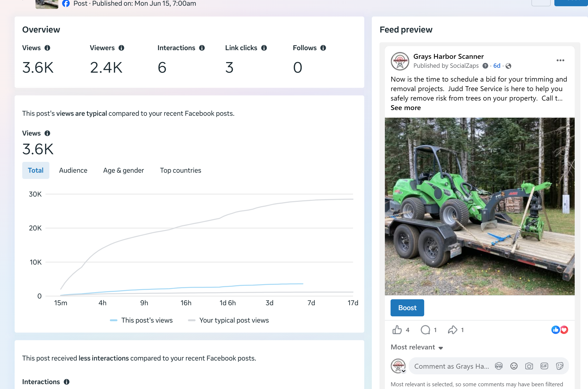588x389 pixels.
Task: Click the 3.6K views value in Overview
Action: tap(38, 67)
